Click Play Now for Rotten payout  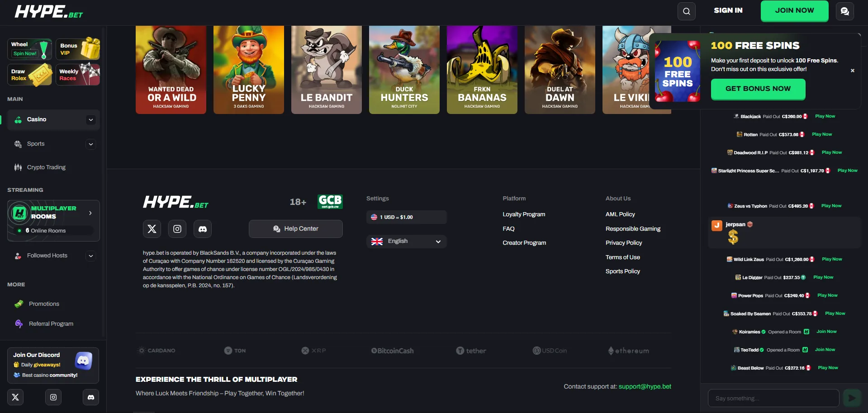pyautogui.click(x=822, y=134)
